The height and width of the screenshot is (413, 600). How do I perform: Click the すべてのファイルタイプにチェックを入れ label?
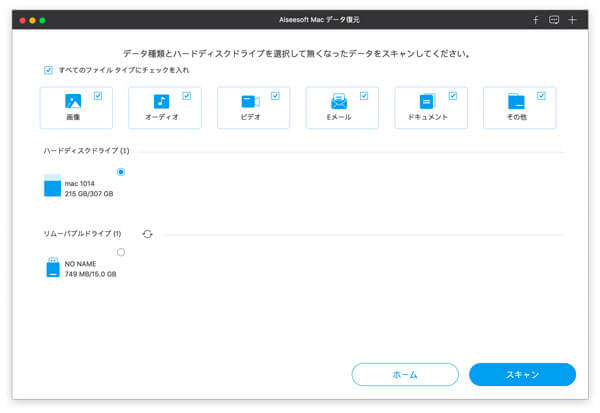(x=124, y=70)
